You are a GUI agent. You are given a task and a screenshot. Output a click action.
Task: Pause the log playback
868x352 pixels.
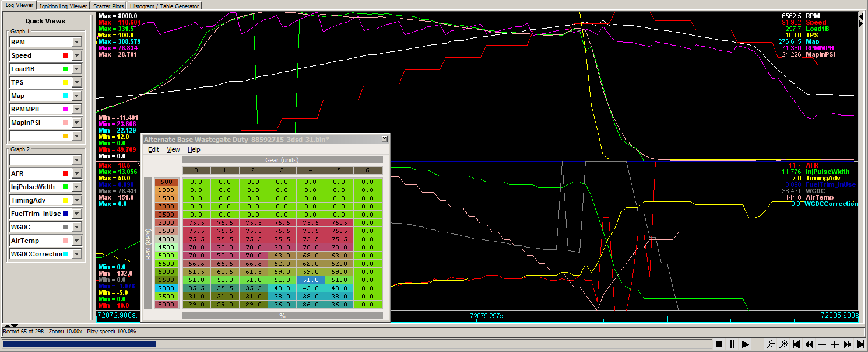point(732,344)
